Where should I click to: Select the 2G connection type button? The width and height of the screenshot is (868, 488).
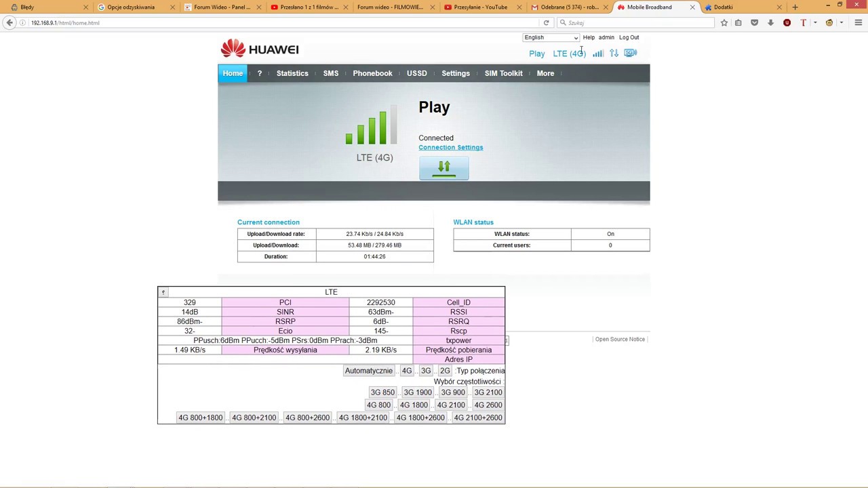[445, 371]
